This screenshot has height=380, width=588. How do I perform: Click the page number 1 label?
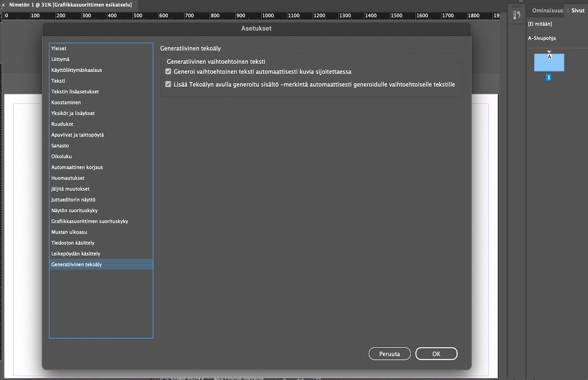click(549, 78)
